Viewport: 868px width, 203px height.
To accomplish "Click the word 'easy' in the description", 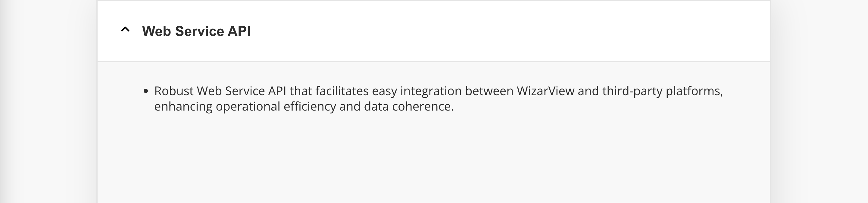I will tap(385, 92).
